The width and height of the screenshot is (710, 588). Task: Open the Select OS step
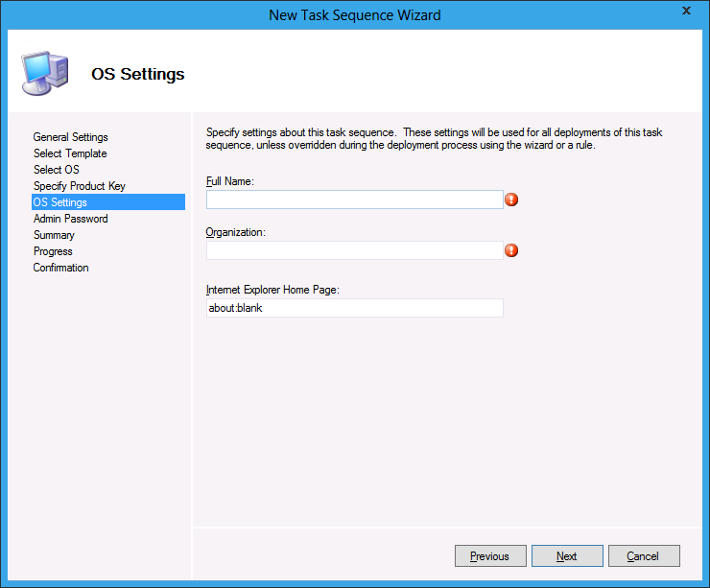[x=57, y=170]
